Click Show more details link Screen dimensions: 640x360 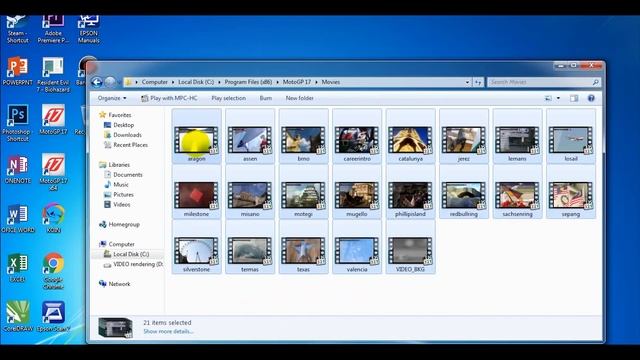click(168, 331)
